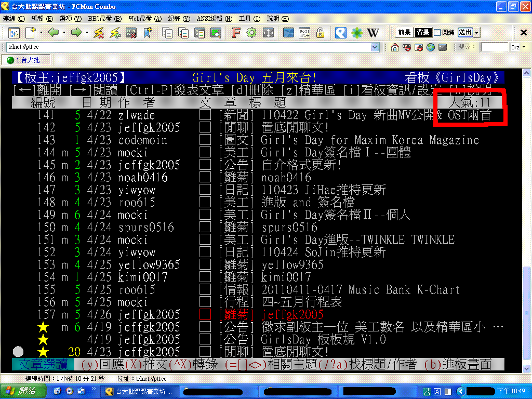Click the ANSI color copy icon
Image resolution: width=532 pixels, height=399 pixels.
(183, 33)
